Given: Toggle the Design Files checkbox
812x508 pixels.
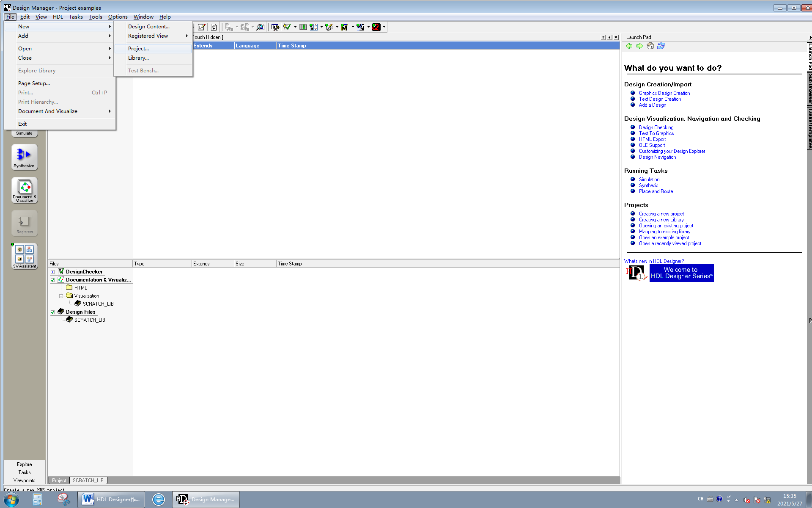Looking at the screenshot, I should pyautogui.click(x=53, y=312).
